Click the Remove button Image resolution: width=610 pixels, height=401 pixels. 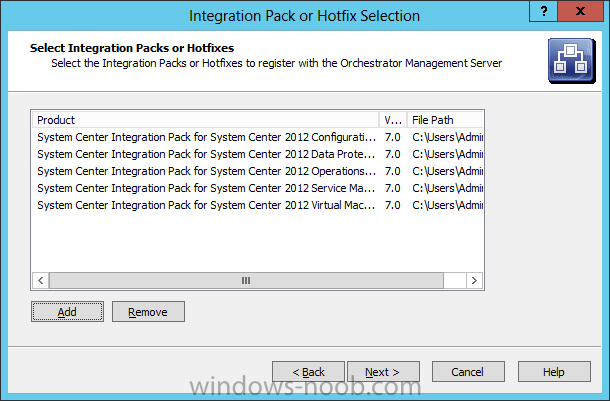pos(148,312)
